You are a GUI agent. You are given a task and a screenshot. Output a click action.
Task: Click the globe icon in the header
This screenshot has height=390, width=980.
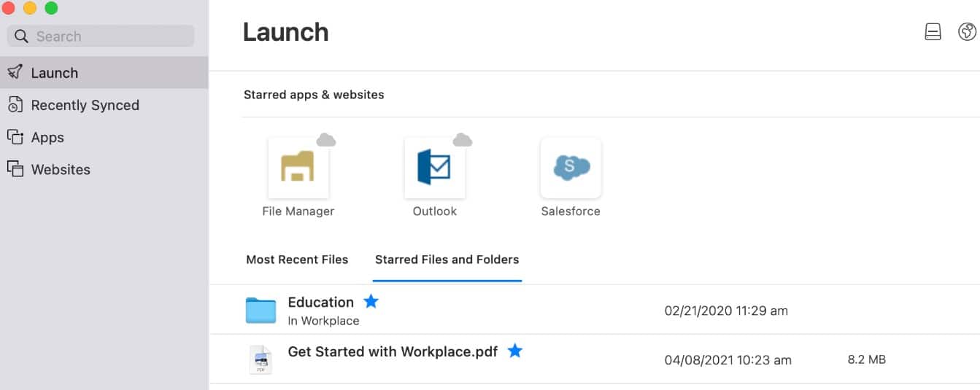tap(967, 31)
